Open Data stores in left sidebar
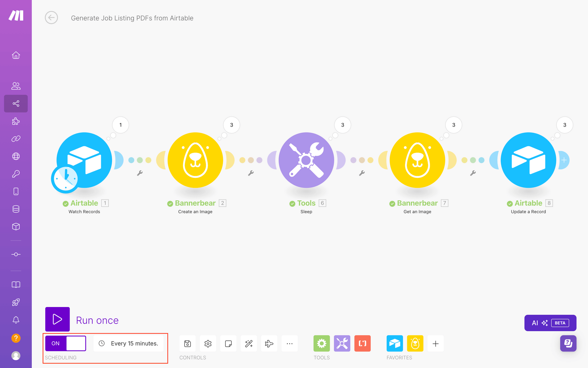This screenshot has height=368, width=588. [x=16, y=209]
